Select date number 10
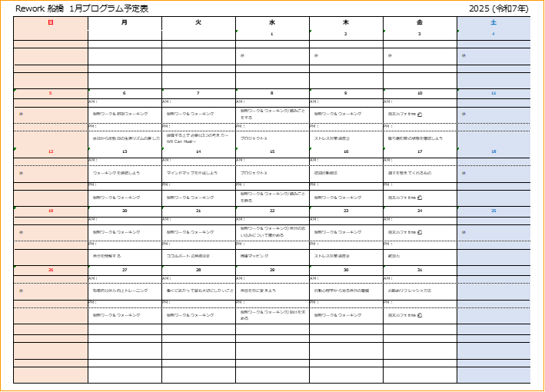The height and width of the screenshot is (392, 545). click(x=420, y=93)
